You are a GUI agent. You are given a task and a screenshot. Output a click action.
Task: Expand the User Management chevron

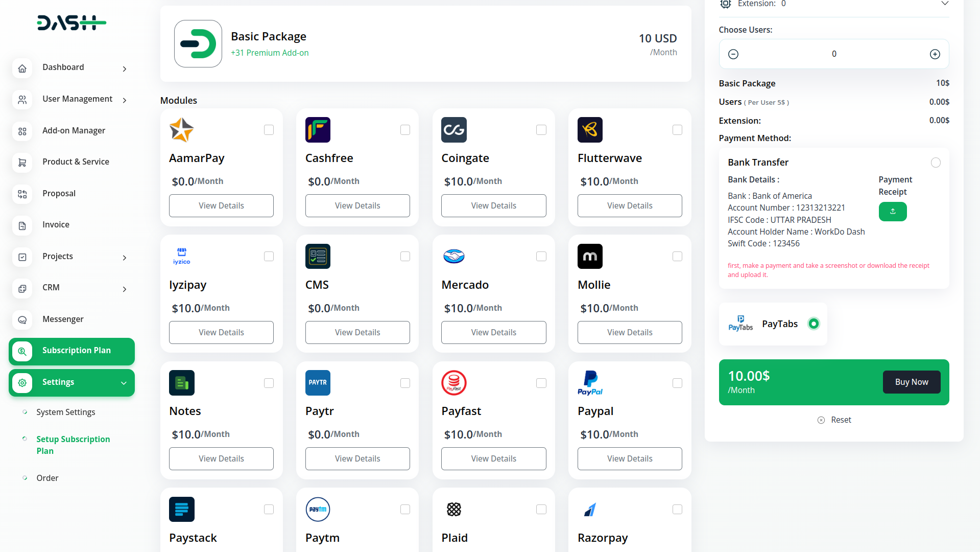click(x=125, y=100)
